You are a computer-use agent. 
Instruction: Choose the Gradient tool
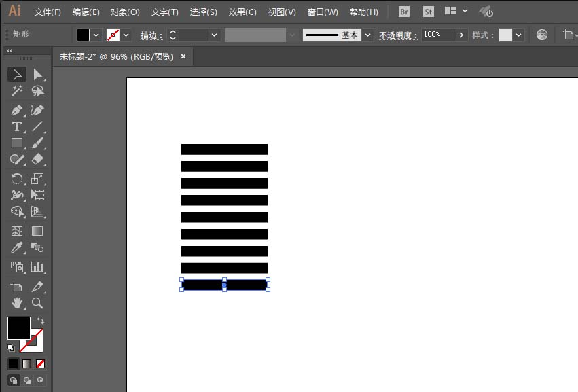tap(37, 231)
